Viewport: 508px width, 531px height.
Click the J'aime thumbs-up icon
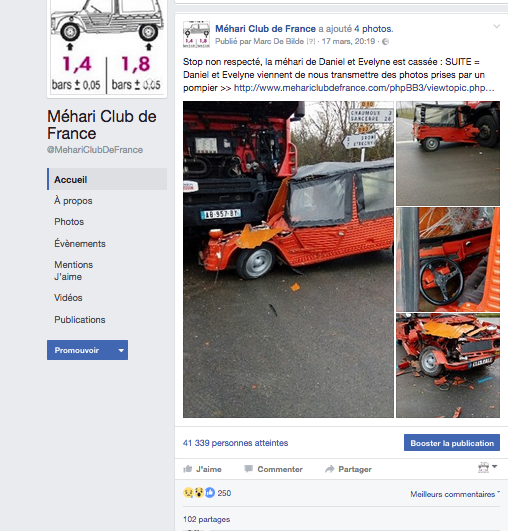[188, 469]
